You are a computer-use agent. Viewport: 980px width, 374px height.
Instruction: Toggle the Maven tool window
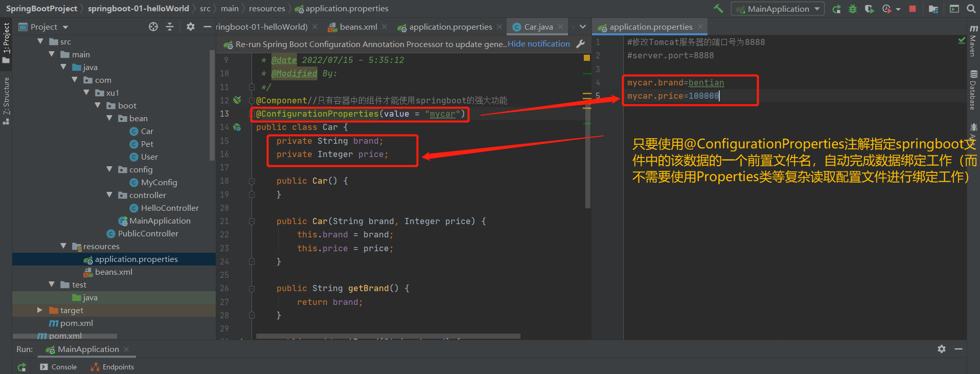pos(973,41)
